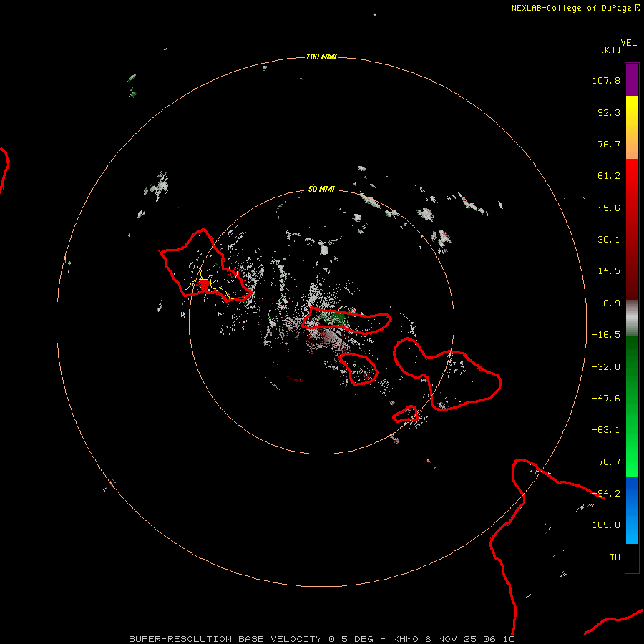Click the green segment of the color bar

(632, 406)
